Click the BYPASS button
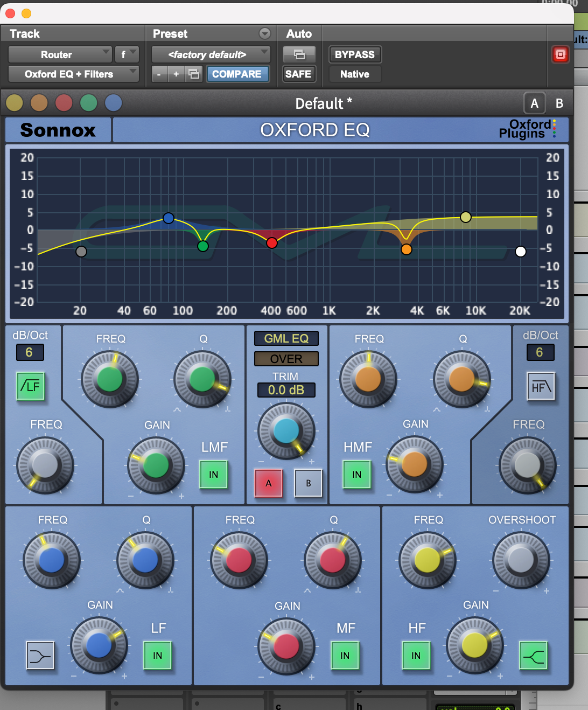Screen dimensions: 588x710 (x=355, y=54)
